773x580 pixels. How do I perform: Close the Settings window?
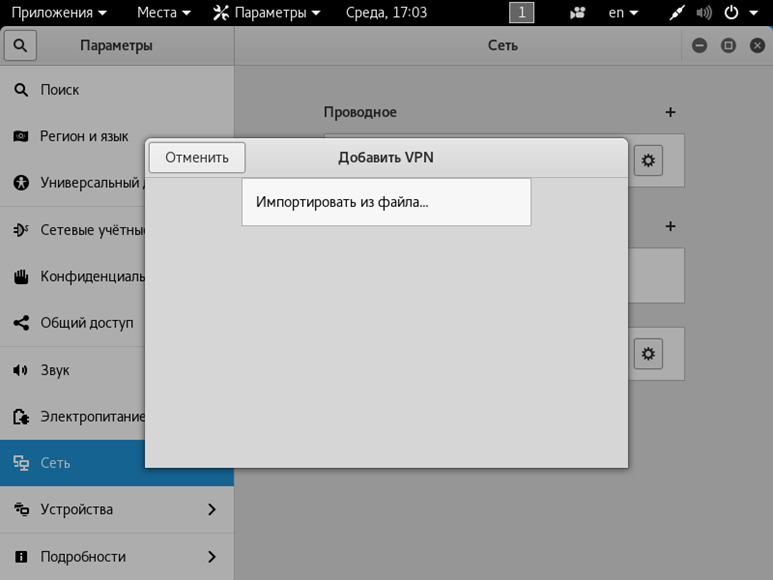coord(757,46)
